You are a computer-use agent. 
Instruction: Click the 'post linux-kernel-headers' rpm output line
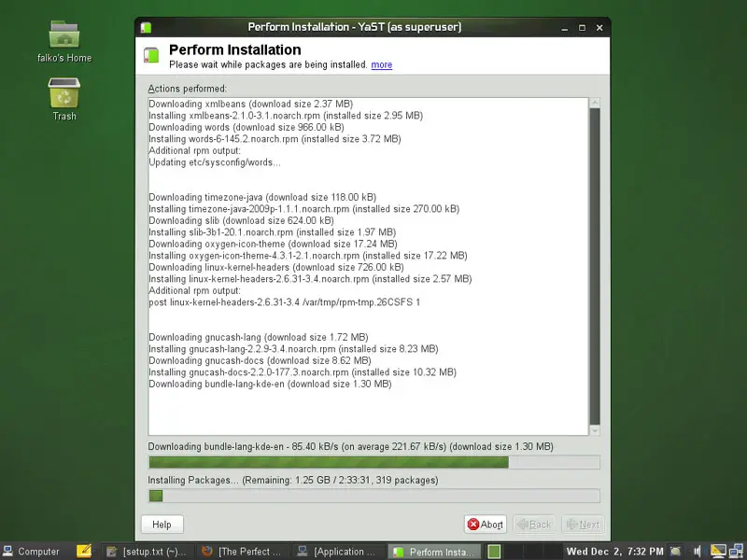(x=285, y=301)
